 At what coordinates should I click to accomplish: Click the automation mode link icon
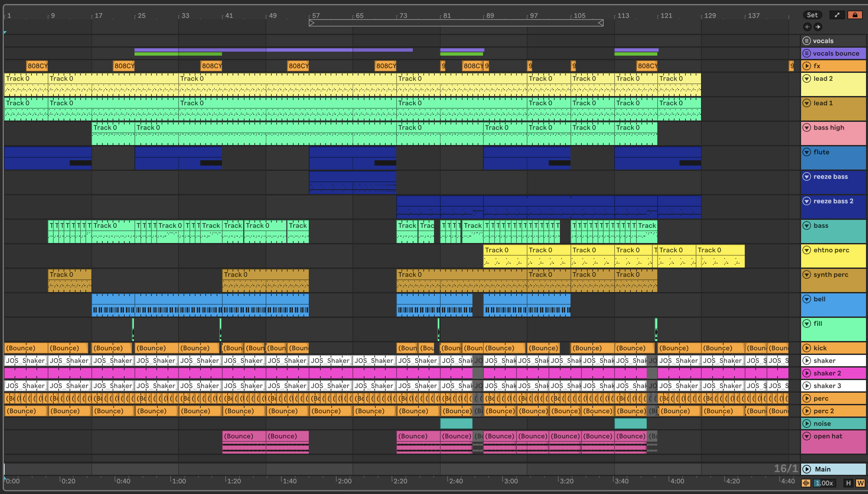[837, 15]
